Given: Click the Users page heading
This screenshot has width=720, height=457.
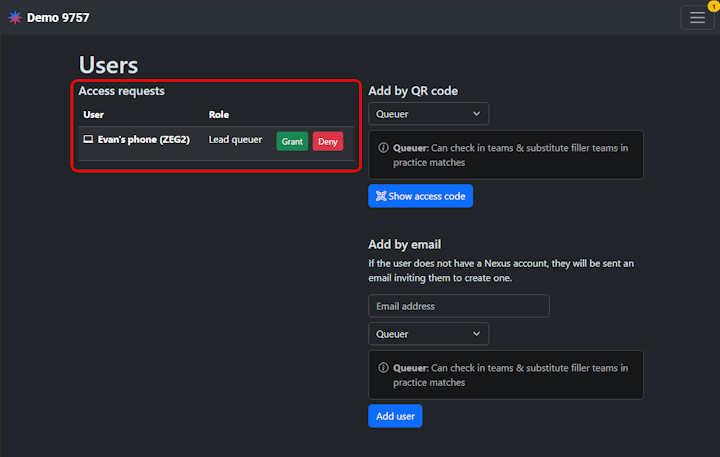Looking at the screenshot, I should 108,65.
